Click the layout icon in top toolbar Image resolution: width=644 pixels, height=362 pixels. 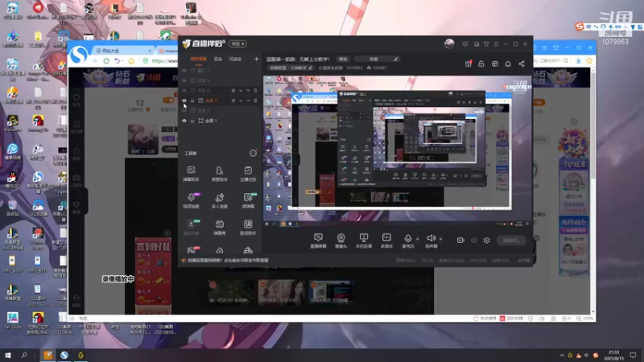click(495, 64)
